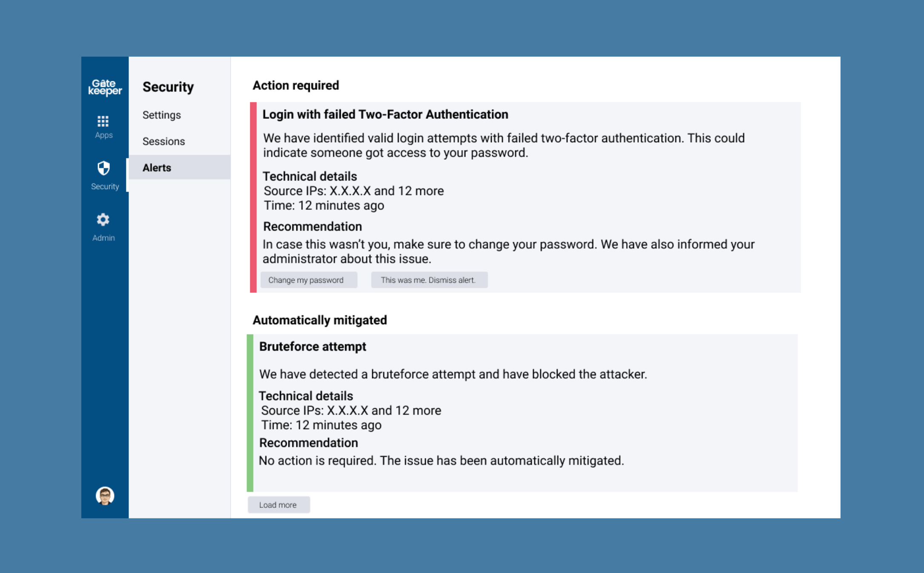Open the user profile avatar
924x573 pixels.
(x=105, y=496)
